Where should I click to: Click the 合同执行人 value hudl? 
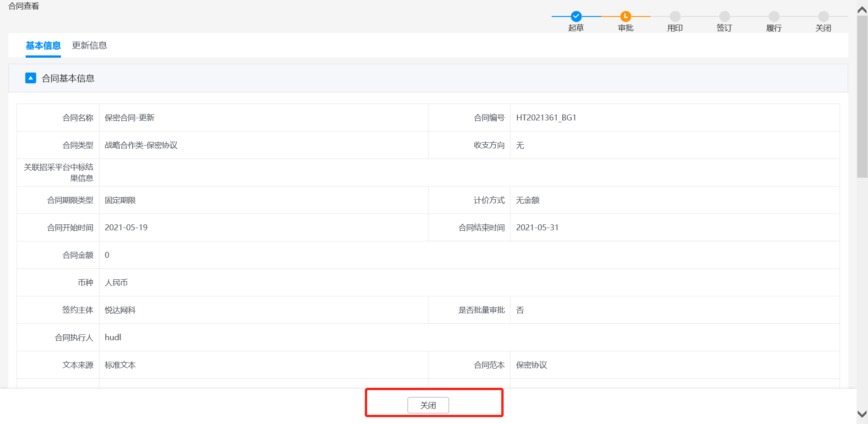113,337
